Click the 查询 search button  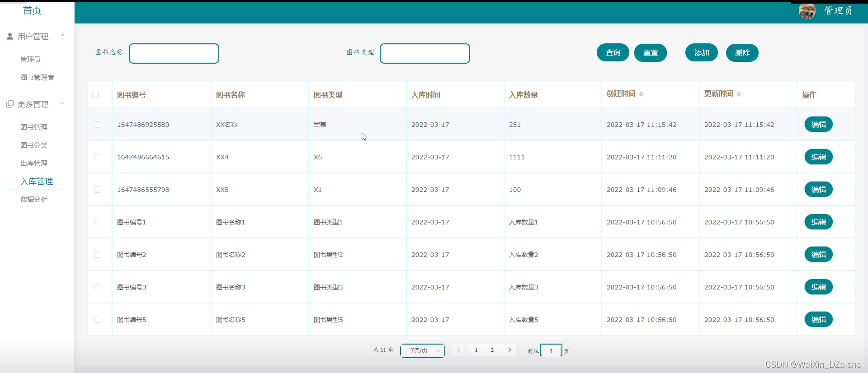pyautogui.click(x=613, y=53)
